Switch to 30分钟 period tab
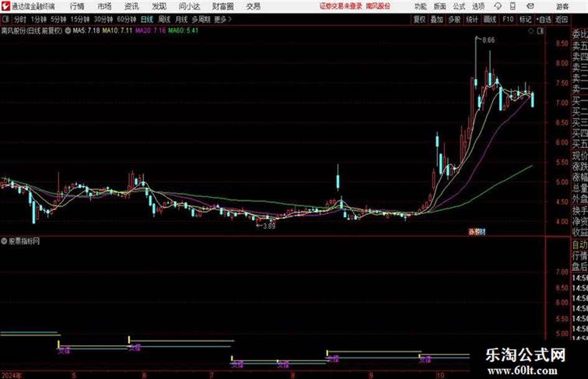Screen dimensions: 588x379 click(x=103, y=19)
